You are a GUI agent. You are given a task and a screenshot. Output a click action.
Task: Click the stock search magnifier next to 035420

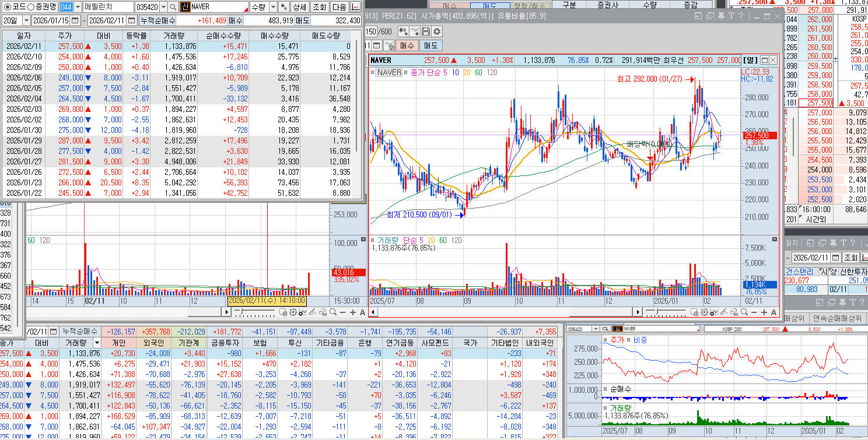coord(173,7)
